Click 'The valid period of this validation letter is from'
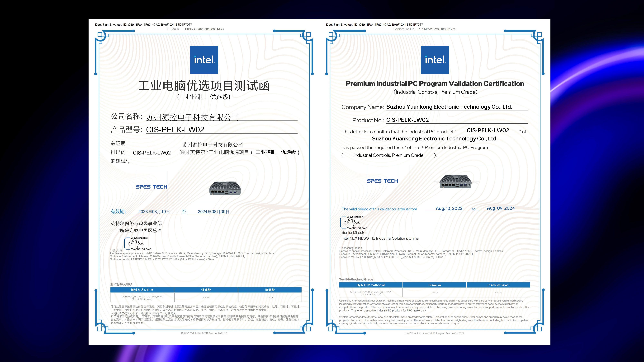The width and height of the screenshot is (644, 362). tap(379, 209)
